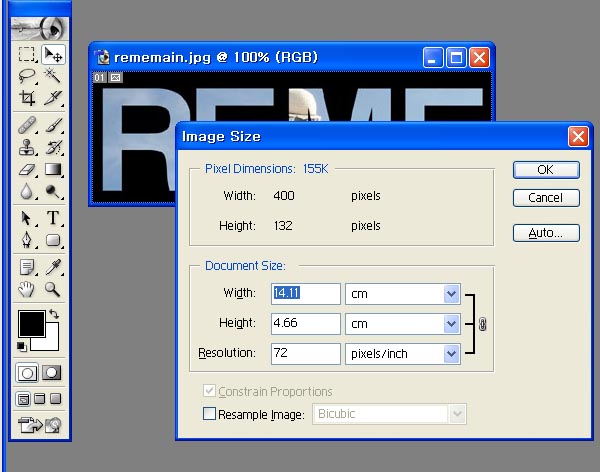The height and width of the screenshot is (472, 600).
Task: Toggle the constrain proportions chain link icon
Action: tap(483, 324)
